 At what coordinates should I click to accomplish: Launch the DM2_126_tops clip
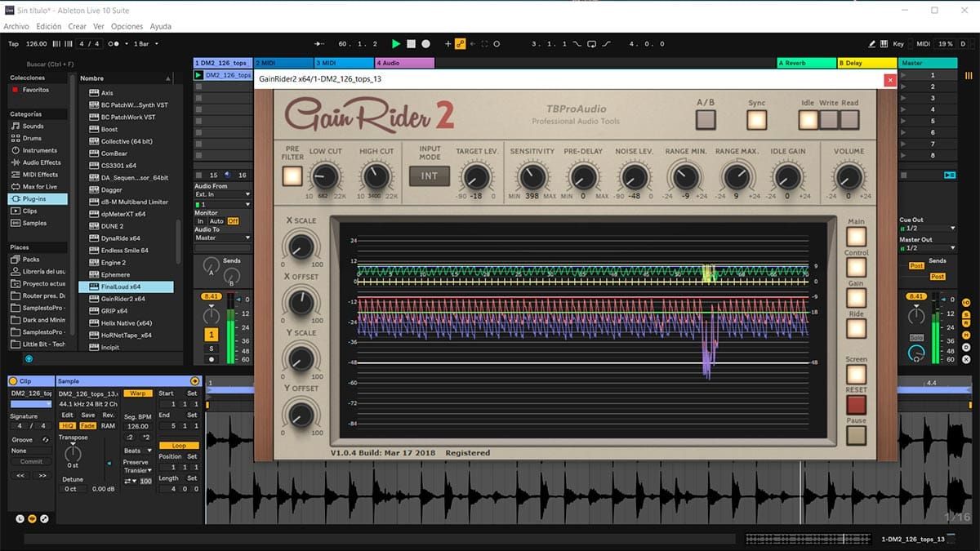[x=198, y=75]
